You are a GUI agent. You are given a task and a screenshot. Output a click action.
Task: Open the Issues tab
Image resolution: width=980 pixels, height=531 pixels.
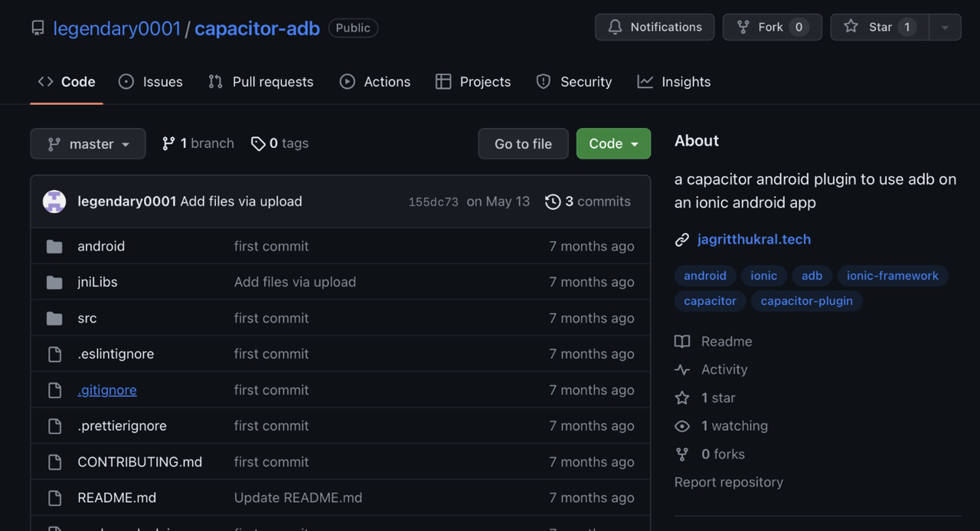click(x=151, y=82)
